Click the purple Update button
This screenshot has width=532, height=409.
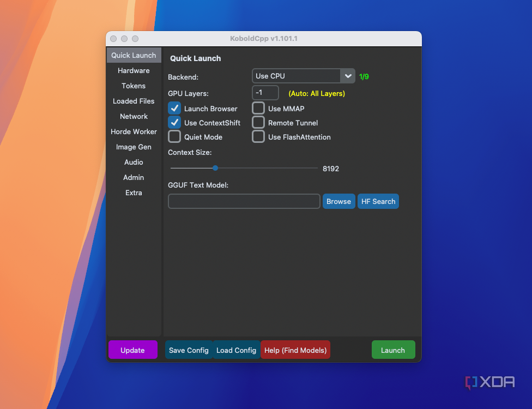pos(132,350)
